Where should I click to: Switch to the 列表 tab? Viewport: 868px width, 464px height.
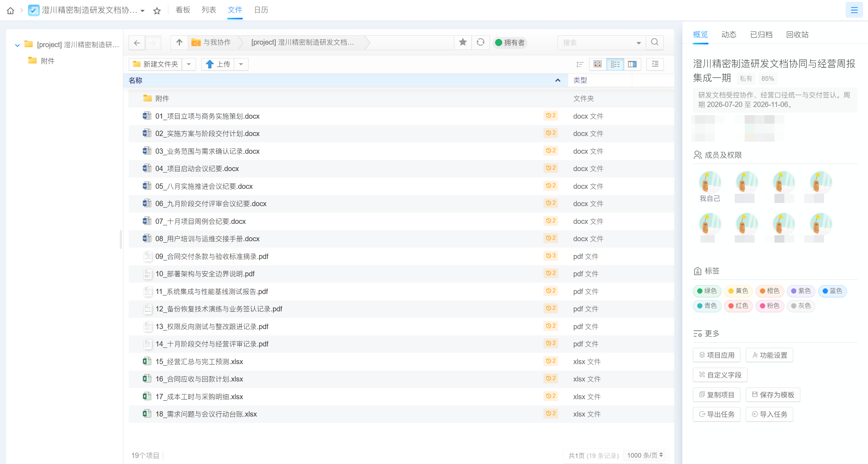[x=209, y=10]
